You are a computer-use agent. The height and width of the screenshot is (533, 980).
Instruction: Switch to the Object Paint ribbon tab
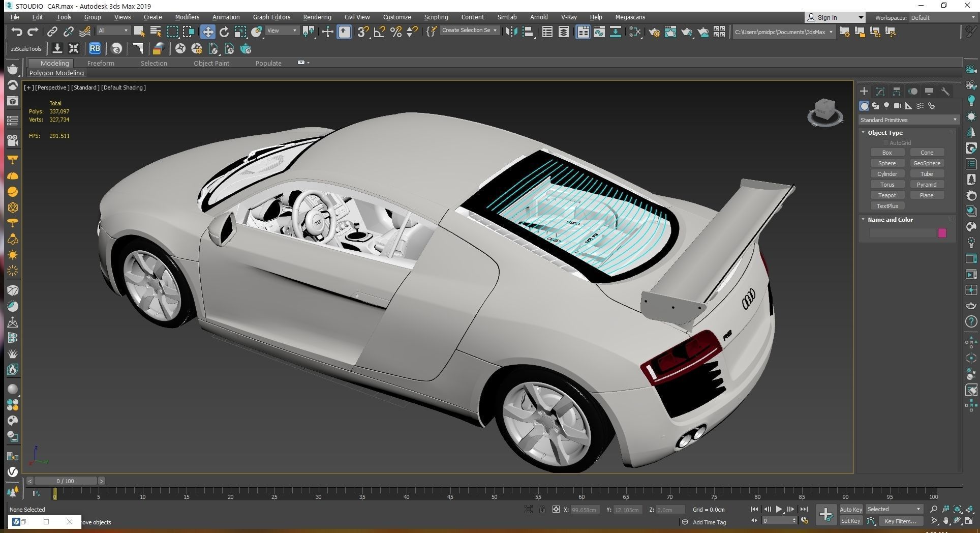211,63
